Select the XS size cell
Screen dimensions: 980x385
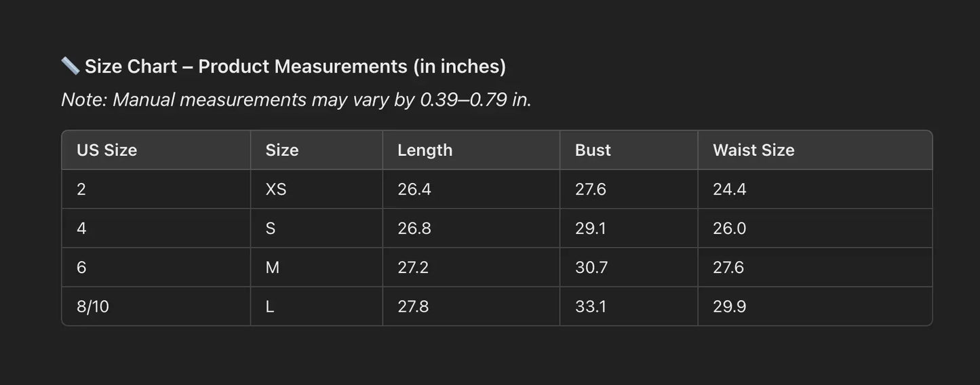tap(276, 189)
